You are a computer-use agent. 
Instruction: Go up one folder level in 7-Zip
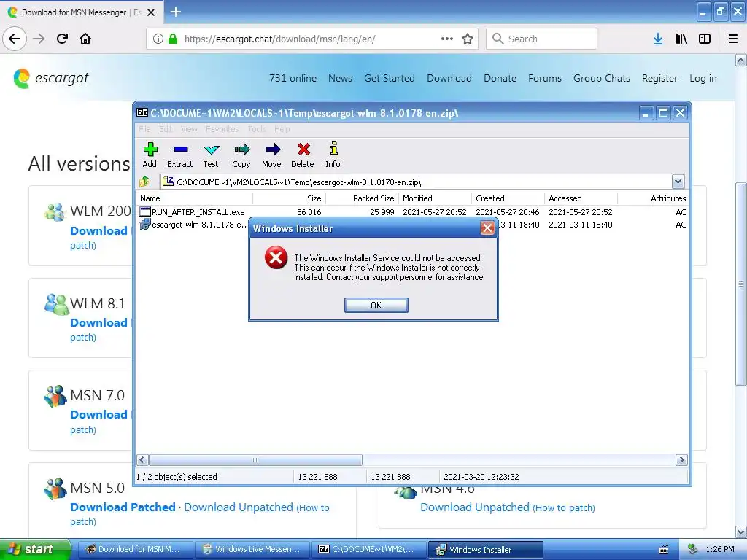click(144, 182)
